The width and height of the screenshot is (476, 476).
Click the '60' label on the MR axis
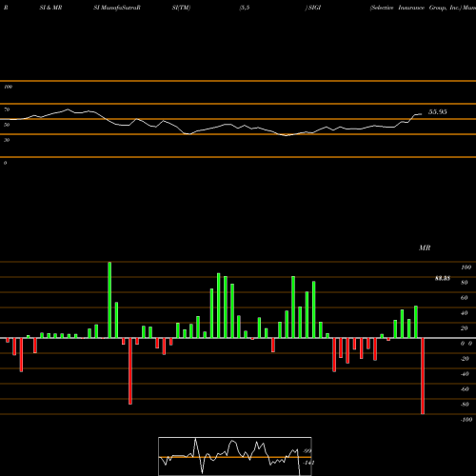pyautogui.click(x=464, y=298)
